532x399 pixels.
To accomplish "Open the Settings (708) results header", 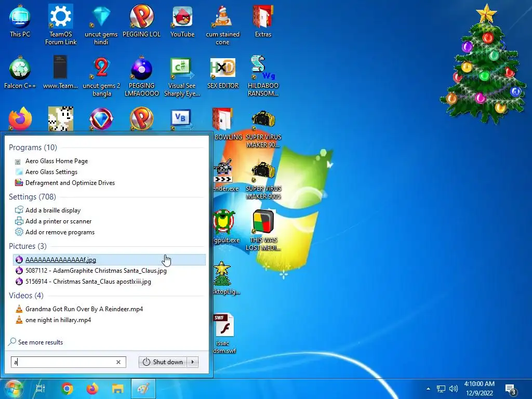I will pos(32,197).
